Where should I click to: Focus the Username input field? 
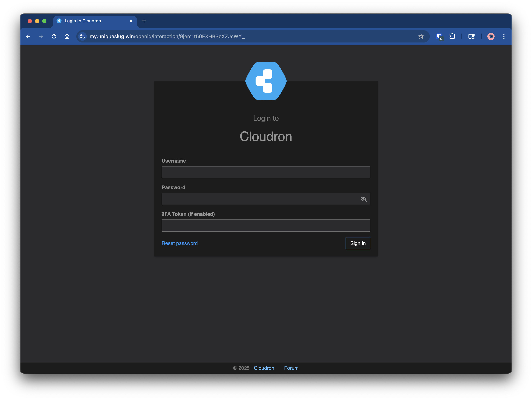pyautogui.click(x=266, y=172)
